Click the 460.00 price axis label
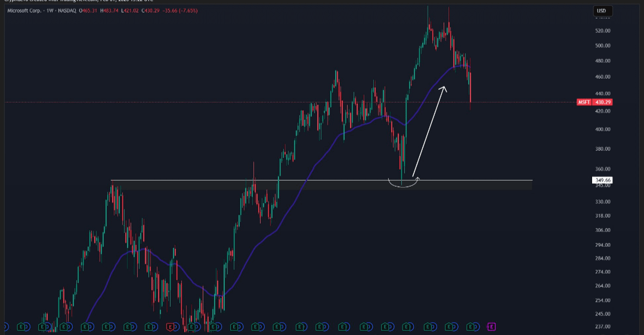Screen dimensions: 644x335 (x=602, y=77)
